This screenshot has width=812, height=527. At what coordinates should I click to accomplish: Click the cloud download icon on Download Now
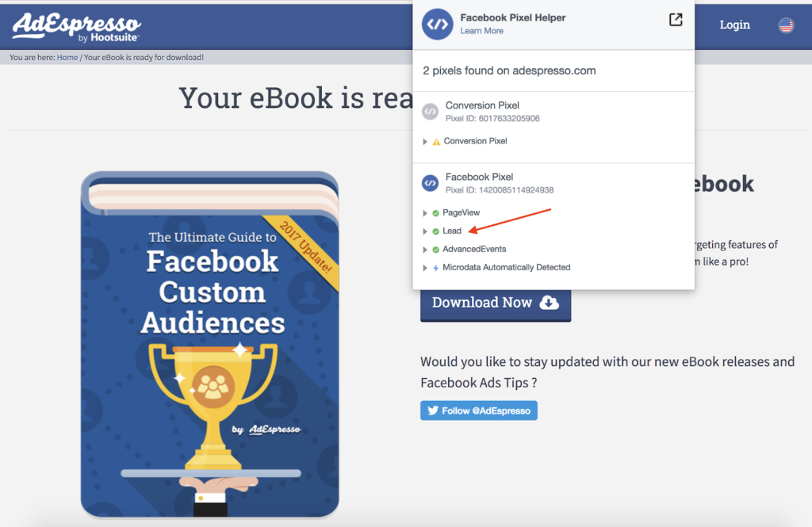click(x=549, y=302)
